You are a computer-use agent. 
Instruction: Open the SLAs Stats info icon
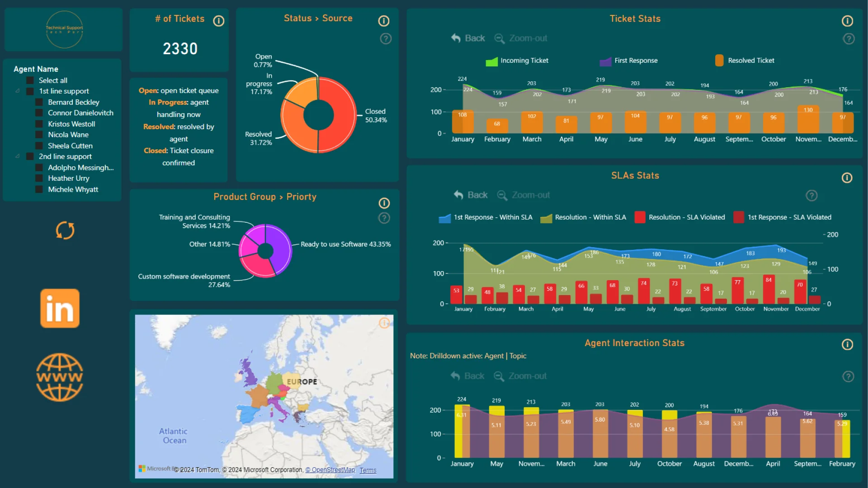tap(847, 178)
